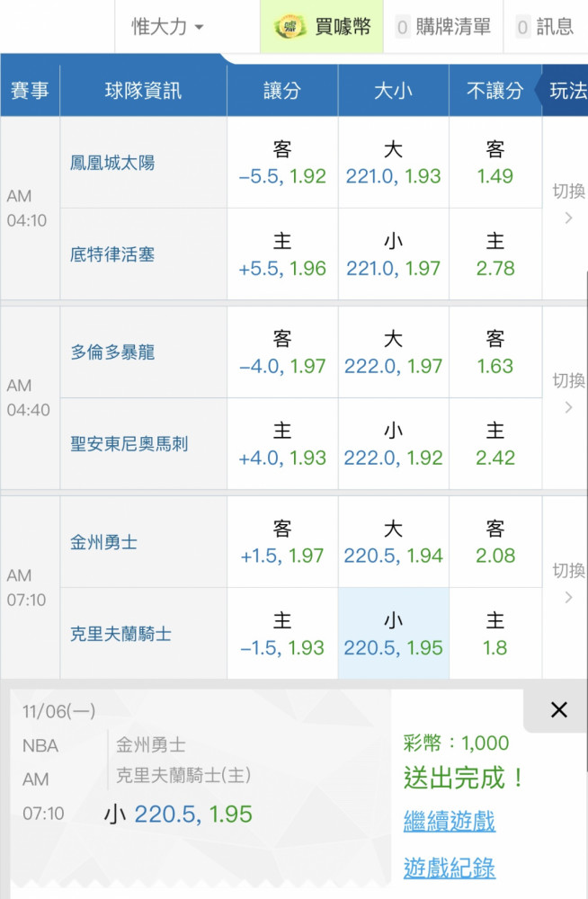Select the 客 -5.5, 1.92 spread bet

pos(282,163)
